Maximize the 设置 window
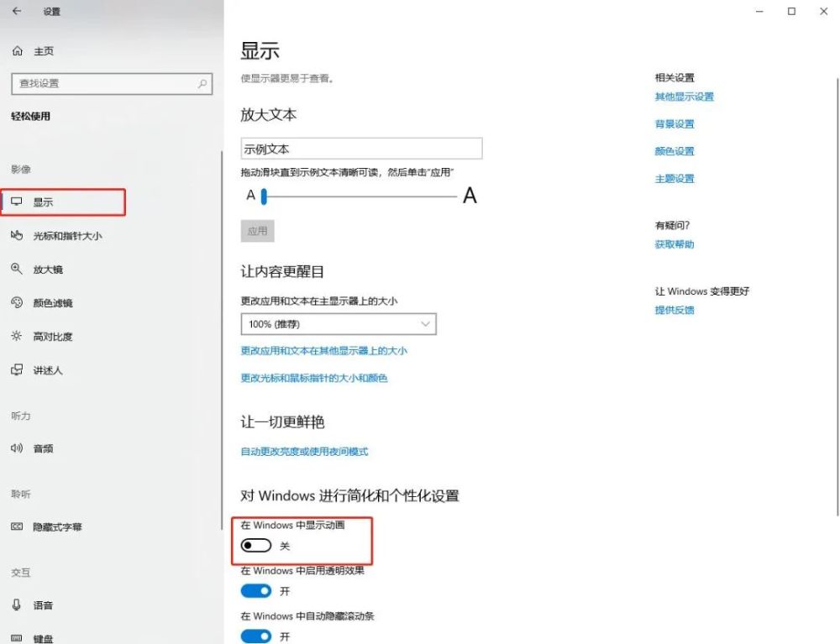The height and width of the screenshot is (644, 840). [x=791, y=11]
